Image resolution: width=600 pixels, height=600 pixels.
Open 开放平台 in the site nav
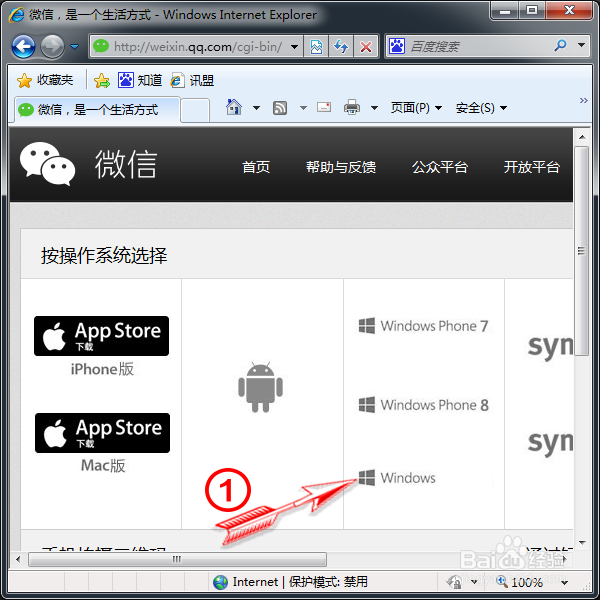532,167
